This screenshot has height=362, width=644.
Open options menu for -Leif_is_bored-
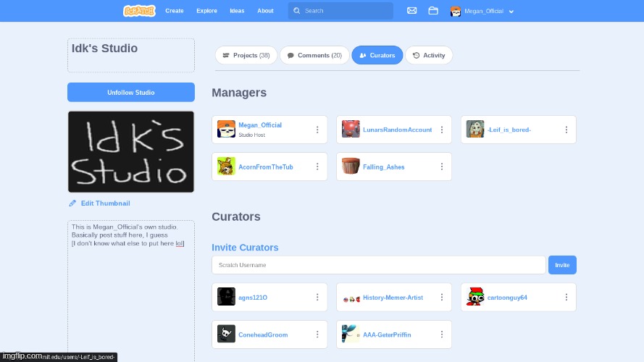[566, 130]
